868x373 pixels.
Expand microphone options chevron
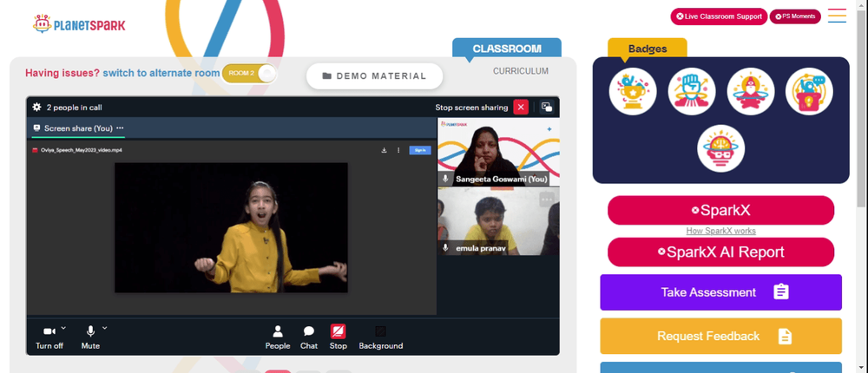pos(105,328)
